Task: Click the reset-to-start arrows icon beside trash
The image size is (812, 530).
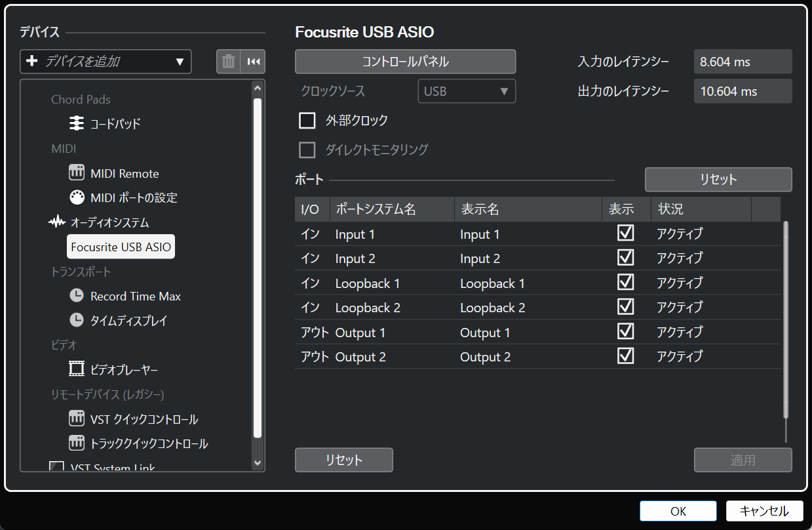Action: point(253,62)
